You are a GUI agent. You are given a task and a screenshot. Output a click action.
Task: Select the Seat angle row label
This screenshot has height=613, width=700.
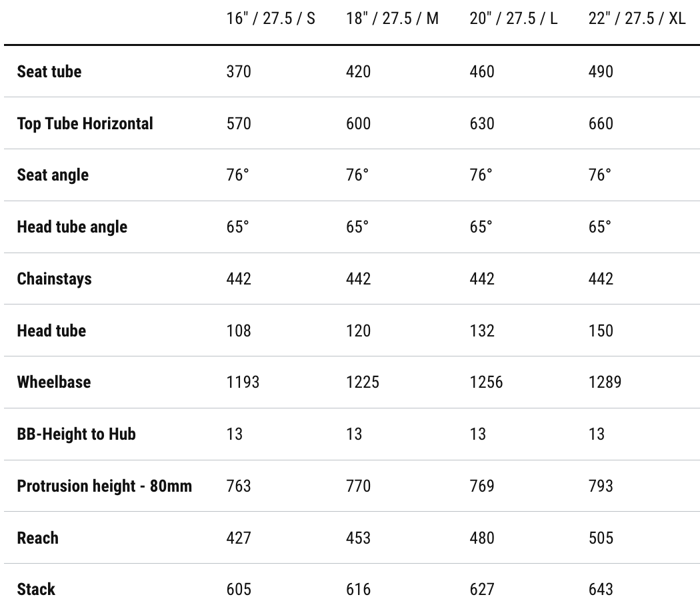click(53, 175)
